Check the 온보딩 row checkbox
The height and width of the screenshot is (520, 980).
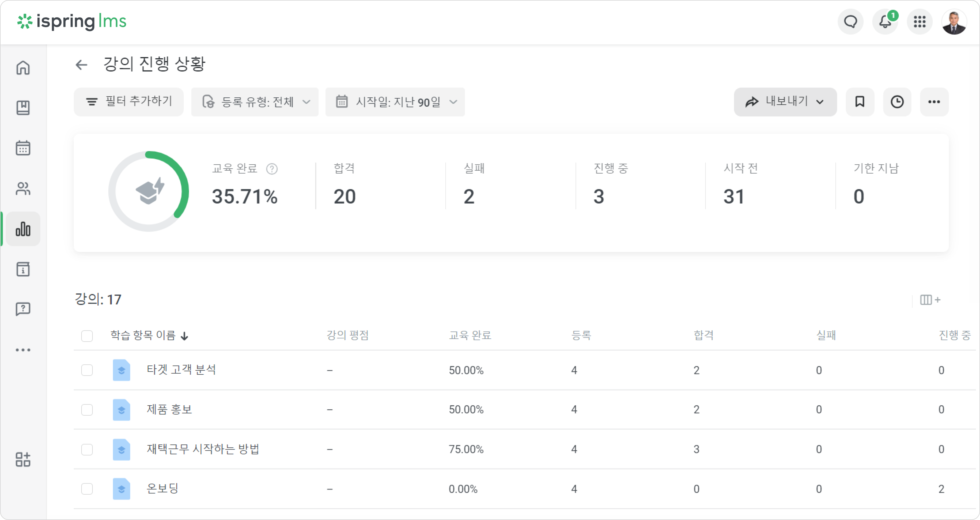tap(87, 489)
